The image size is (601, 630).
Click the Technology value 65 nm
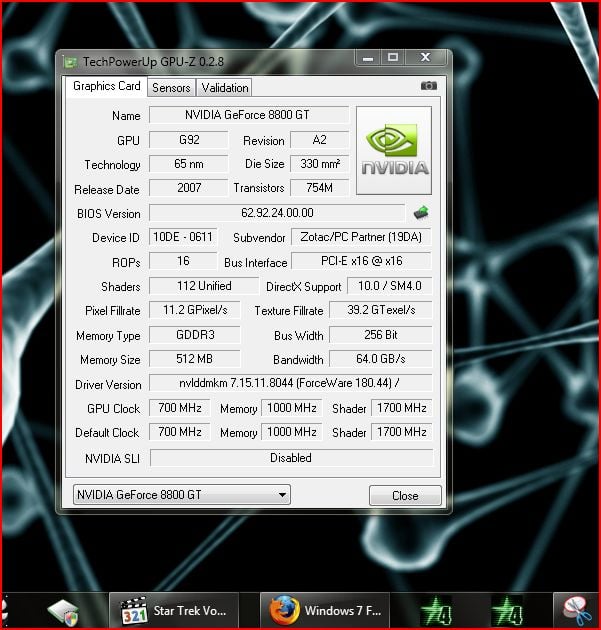point(188,164)
